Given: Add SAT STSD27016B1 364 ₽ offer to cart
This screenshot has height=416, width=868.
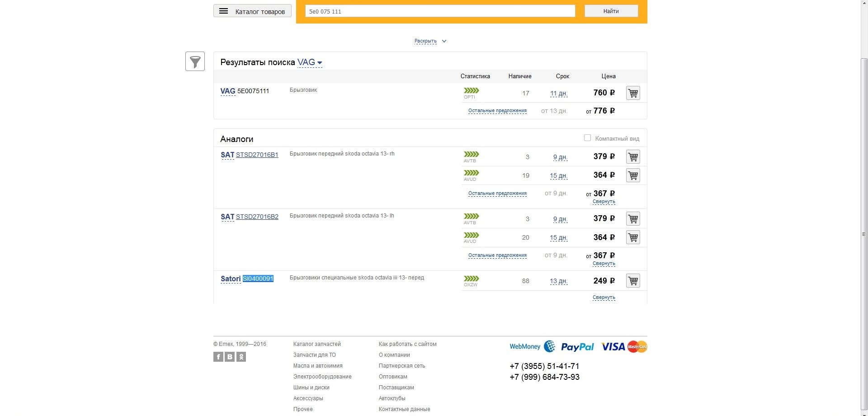Looking at the screenshot, I should pyautogui.click(x=633, y=175).
